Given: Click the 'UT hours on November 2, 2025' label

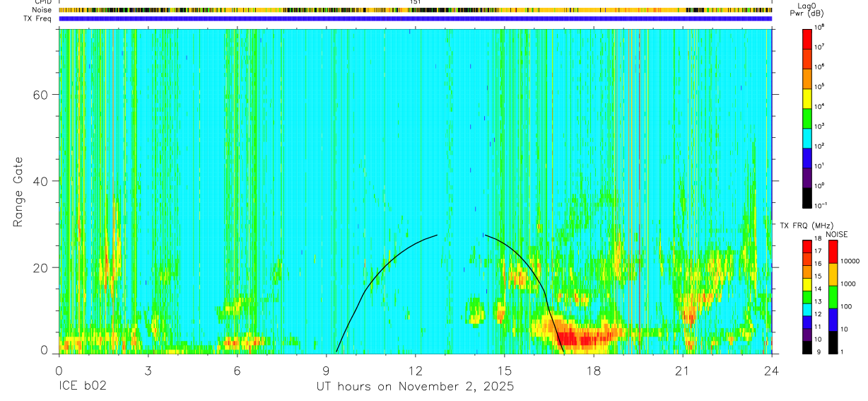Looking at the screenshot, I should [x=415, y=387].
